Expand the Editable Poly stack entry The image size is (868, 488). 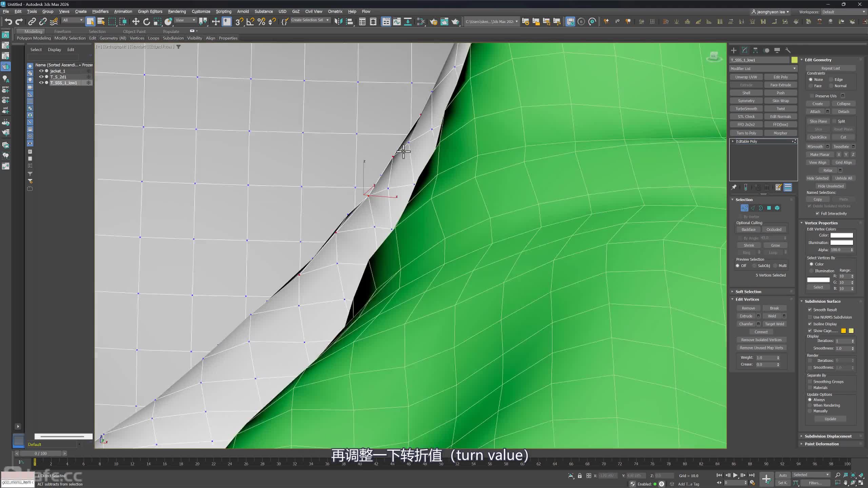[x=733, y=141]
